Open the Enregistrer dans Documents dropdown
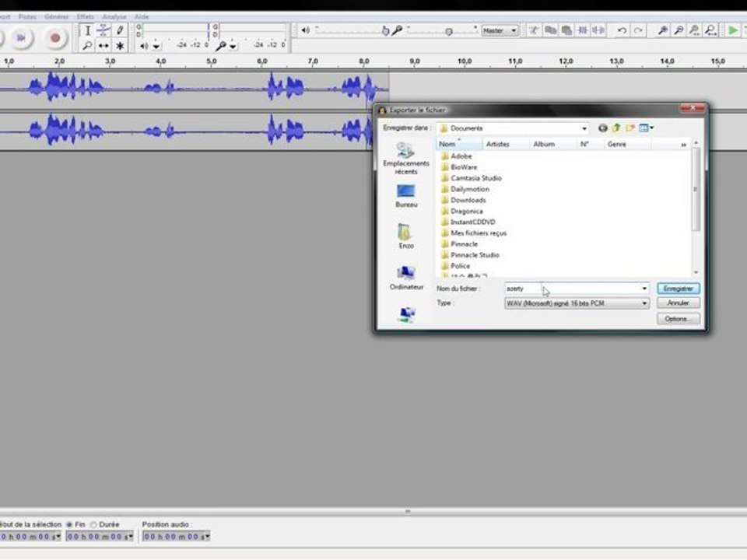 click(514, 128)
